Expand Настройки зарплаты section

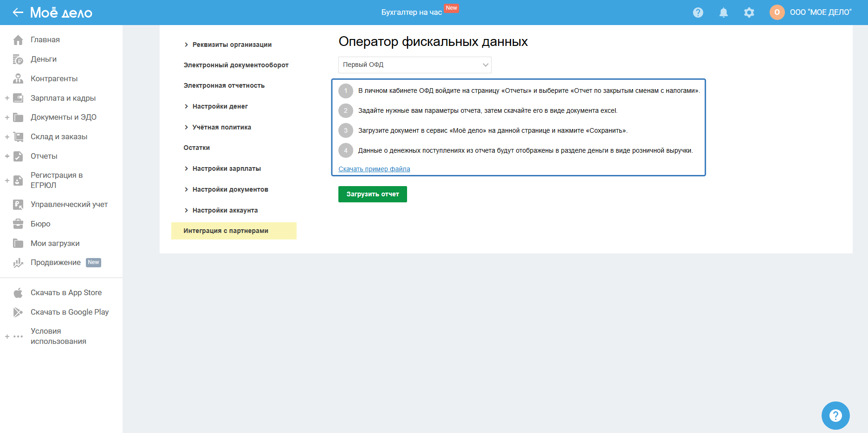[x=186, y=168]
